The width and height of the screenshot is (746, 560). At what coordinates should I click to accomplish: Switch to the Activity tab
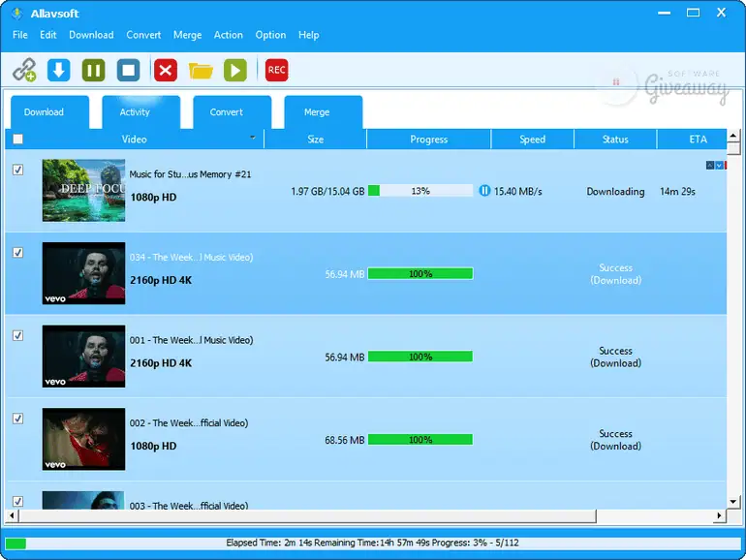pos(140,112)
